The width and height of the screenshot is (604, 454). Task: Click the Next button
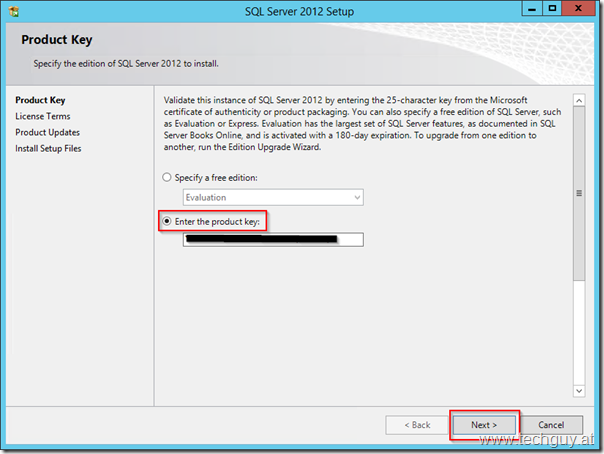point(484,425)
